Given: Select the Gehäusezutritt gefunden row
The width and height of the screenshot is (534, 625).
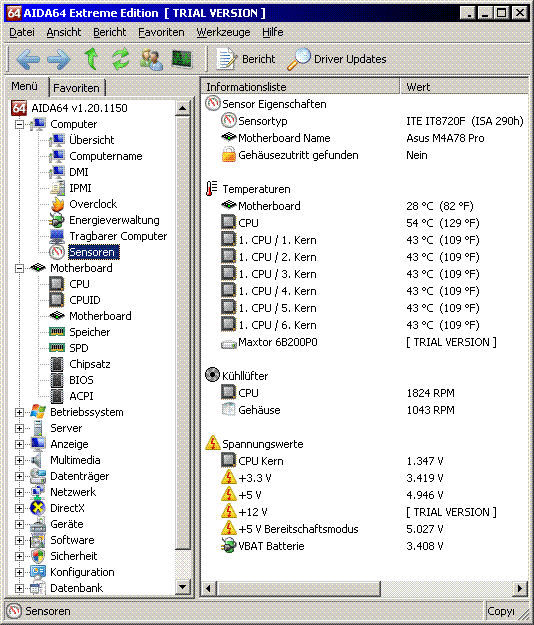Looking at the screenshot, I should (x=366, y=155).
